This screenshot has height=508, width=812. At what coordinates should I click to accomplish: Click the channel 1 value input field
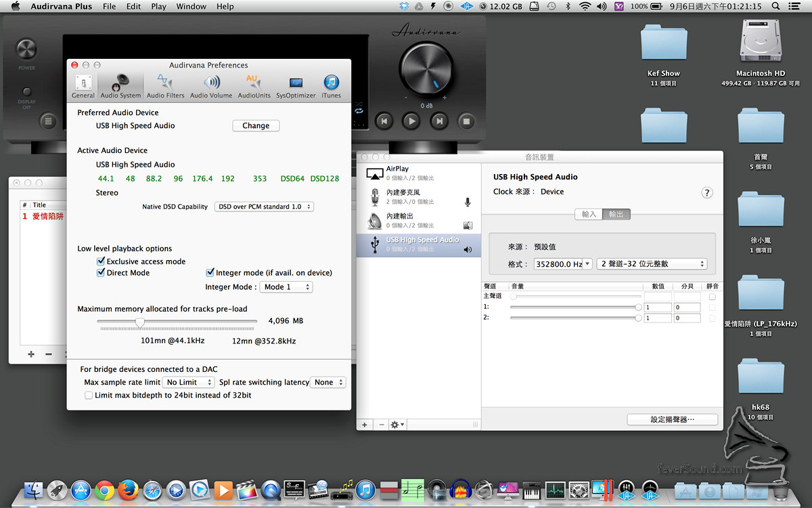[x=658, y=308]
